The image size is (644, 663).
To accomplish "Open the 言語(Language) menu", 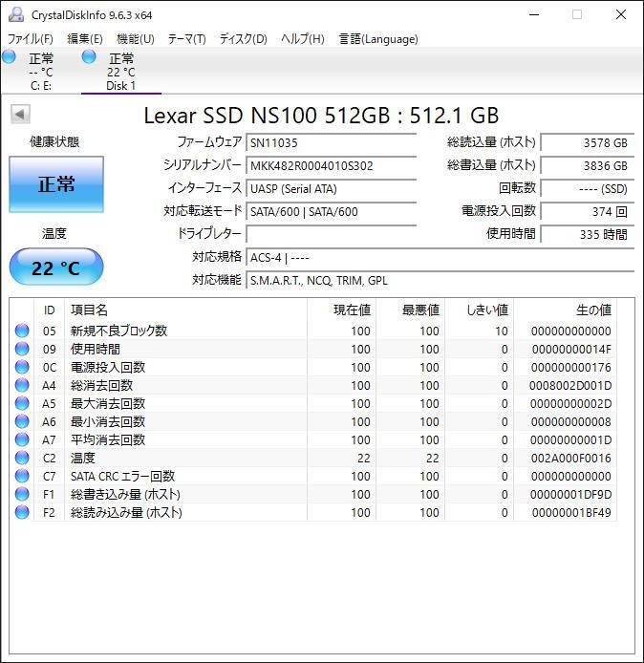I will pyautogui.click(x=378, y=39).
